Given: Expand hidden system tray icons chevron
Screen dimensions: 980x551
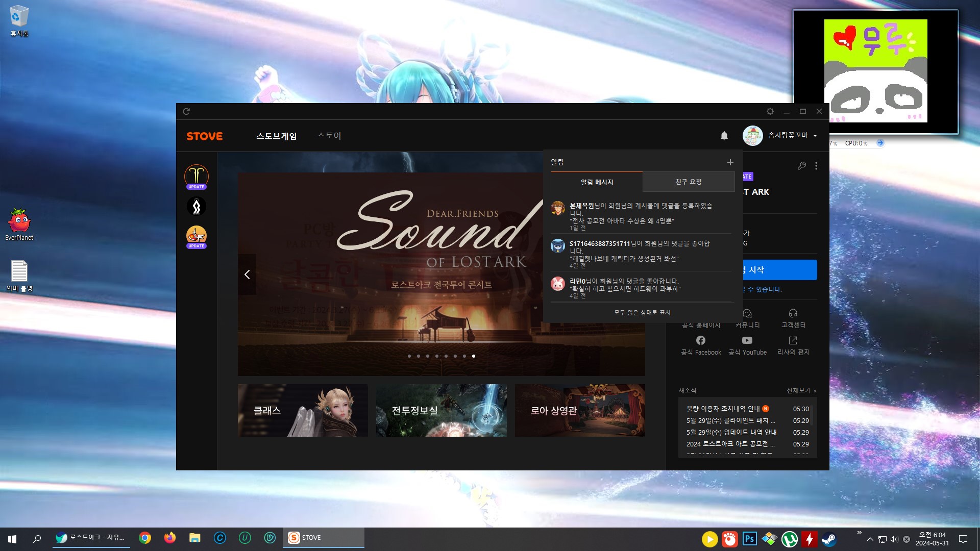Looking at the screenshot, I should [x=870, y=539].
